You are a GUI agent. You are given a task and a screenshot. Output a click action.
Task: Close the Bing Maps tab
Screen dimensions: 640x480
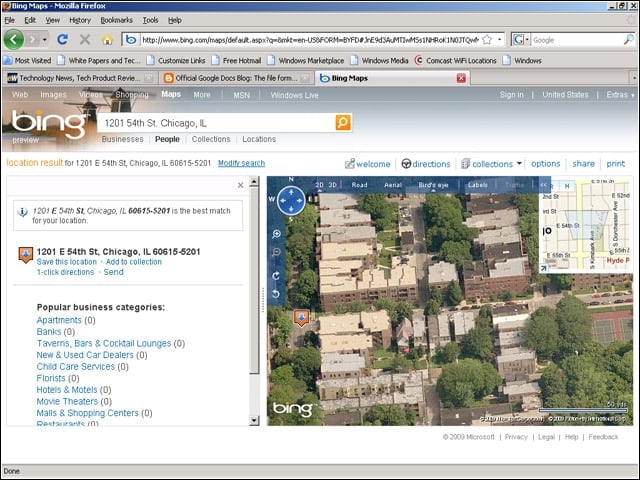461,78
